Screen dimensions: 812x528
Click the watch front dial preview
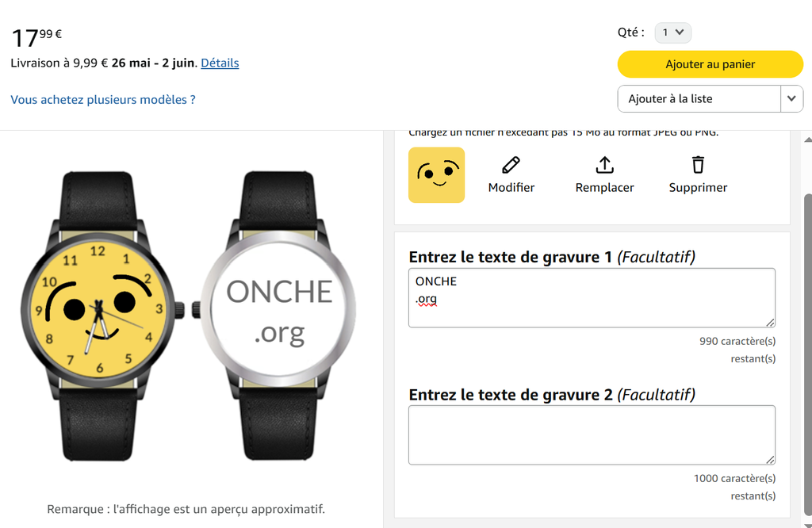coord(98,309)
